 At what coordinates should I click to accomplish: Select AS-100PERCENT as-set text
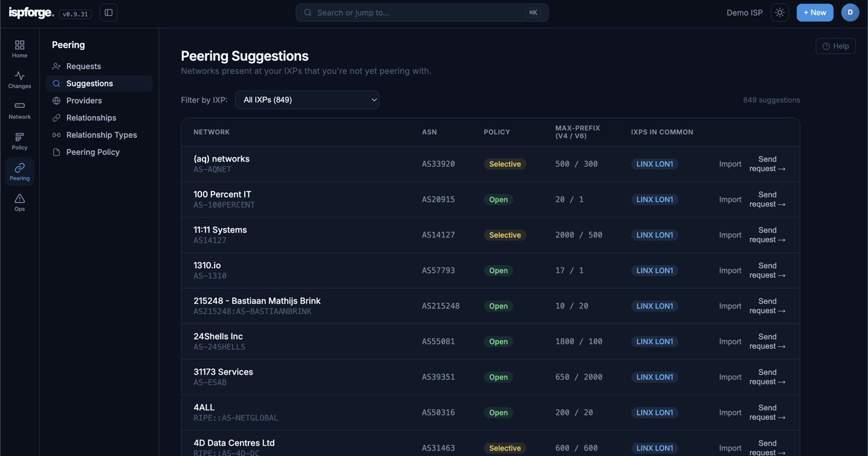click(224, 205)
